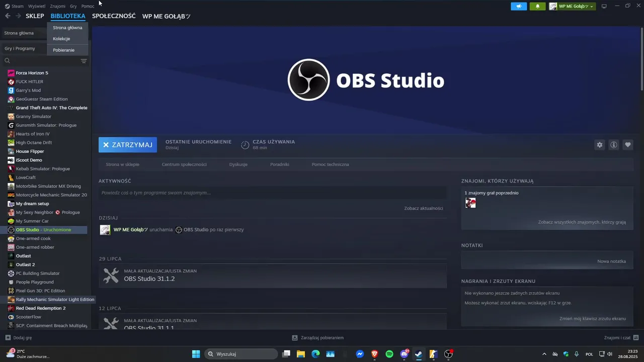Go to the SPOŁECZNOŚĆ tab
The image size is (644, 362).
pos(114,16)
